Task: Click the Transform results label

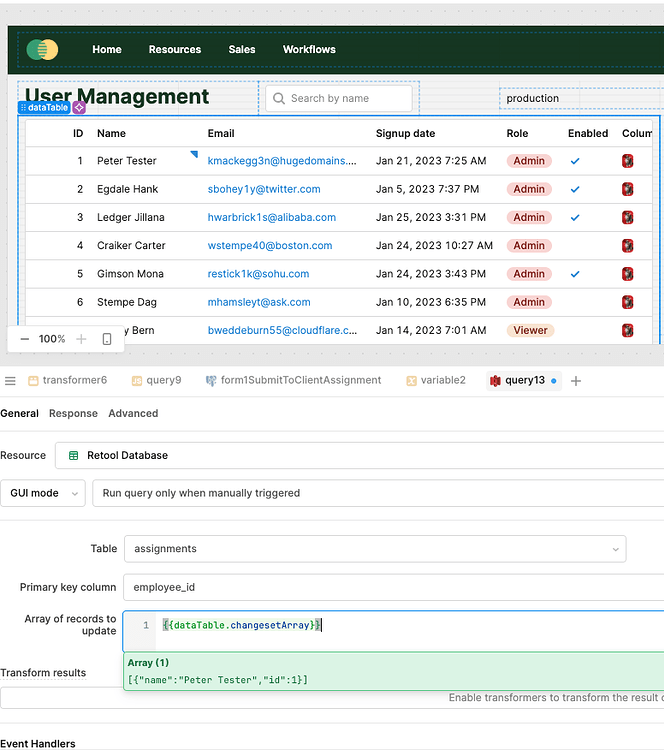Action: (x=43, y=673)
